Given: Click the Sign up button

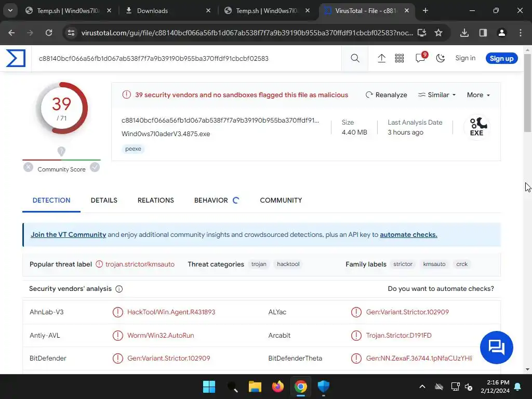Looking at the screenshot, I should pos(501,58).
